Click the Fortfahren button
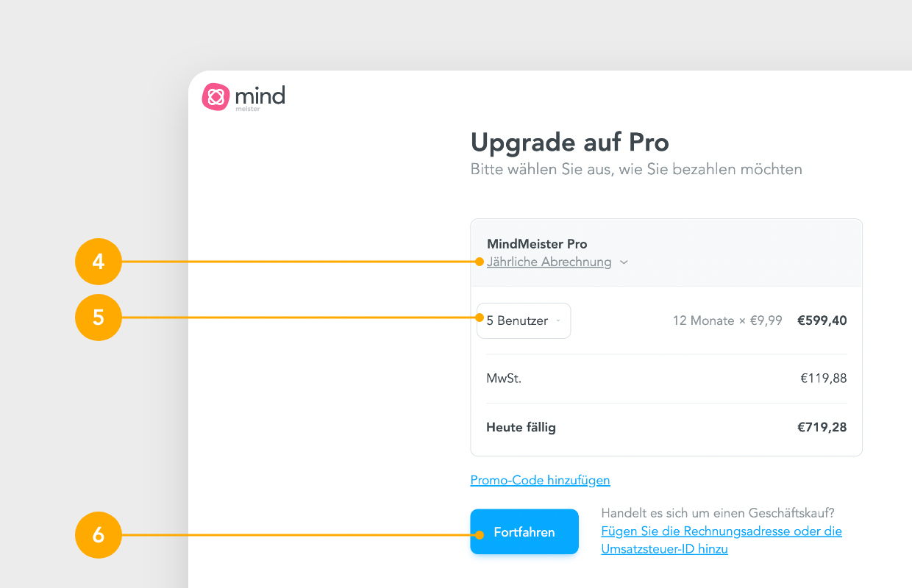The image size is (912, 588). [x=524, y=532]
